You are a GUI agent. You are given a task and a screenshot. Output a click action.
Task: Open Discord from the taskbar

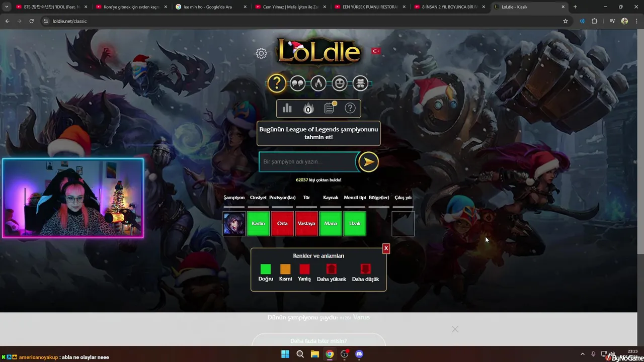tap(359, 354)
